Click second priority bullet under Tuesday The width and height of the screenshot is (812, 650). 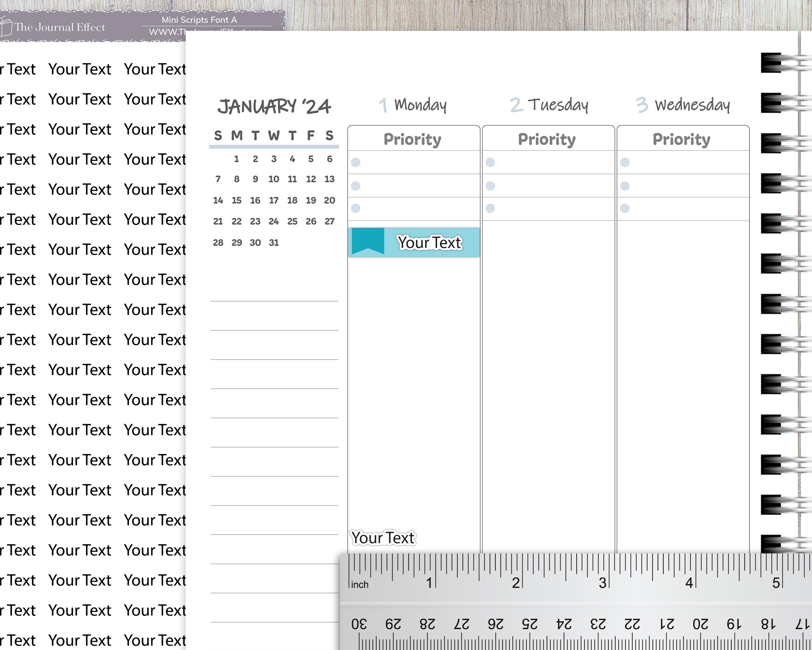[x=490, y=186]
